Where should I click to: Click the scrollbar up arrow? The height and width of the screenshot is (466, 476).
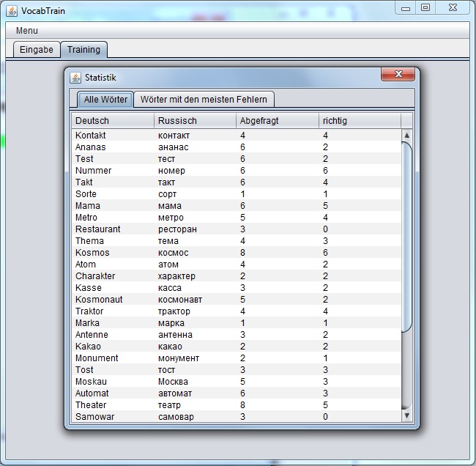[407, 136]
